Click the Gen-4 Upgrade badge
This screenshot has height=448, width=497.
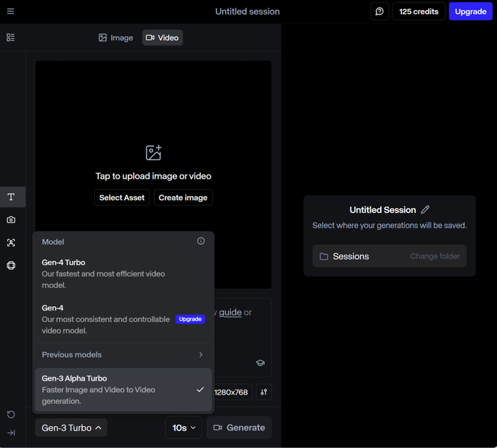click(190, 319)
